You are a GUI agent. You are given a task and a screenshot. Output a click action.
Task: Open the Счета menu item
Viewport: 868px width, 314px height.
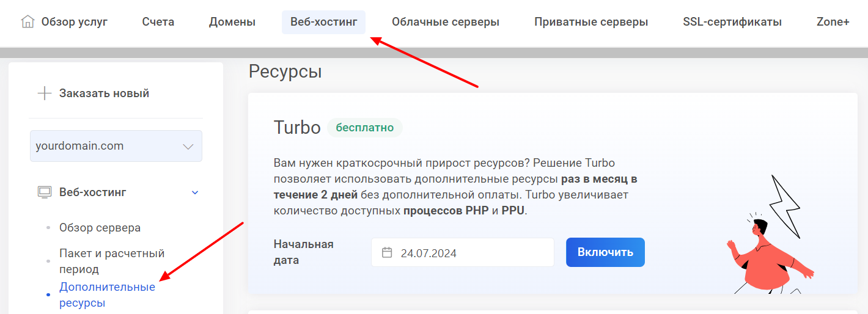coord(158,22)
